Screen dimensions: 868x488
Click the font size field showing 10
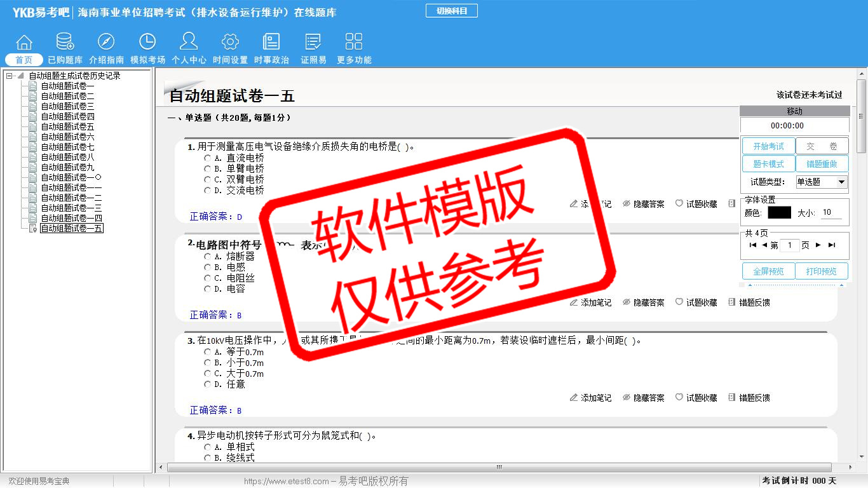pos(831,213)
